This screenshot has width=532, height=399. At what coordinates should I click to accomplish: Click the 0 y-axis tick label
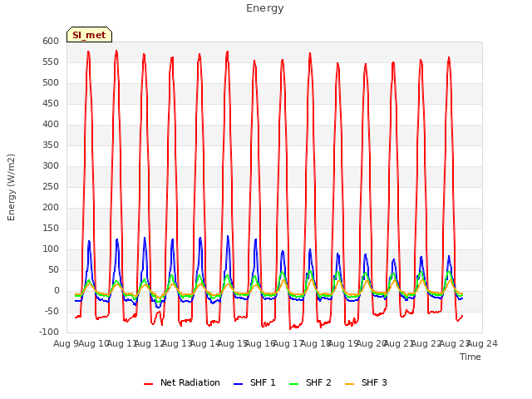(57, 290)
